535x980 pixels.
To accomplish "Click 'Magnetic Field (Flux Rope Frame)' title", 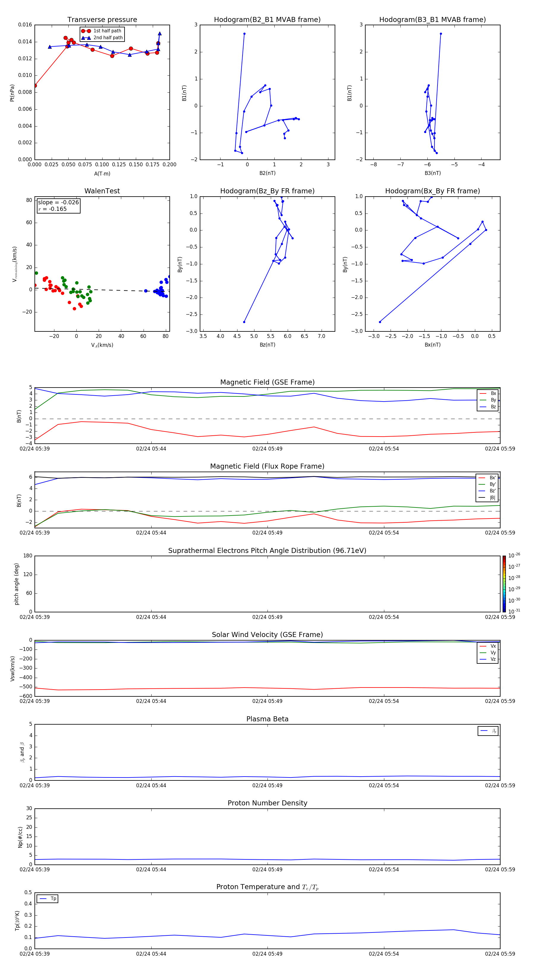I will tap(267, 467).
